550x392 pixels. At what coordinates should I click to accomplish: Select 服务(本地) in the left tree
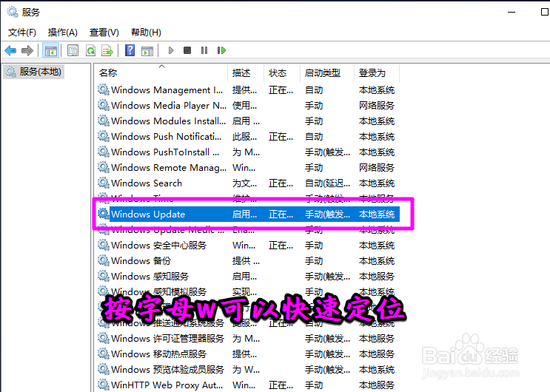[34, 72]
